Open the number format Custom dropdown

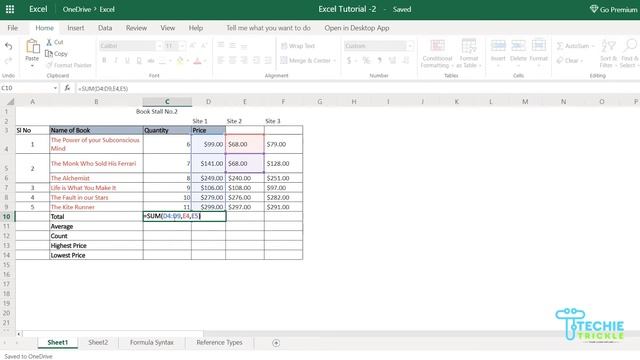410,46
